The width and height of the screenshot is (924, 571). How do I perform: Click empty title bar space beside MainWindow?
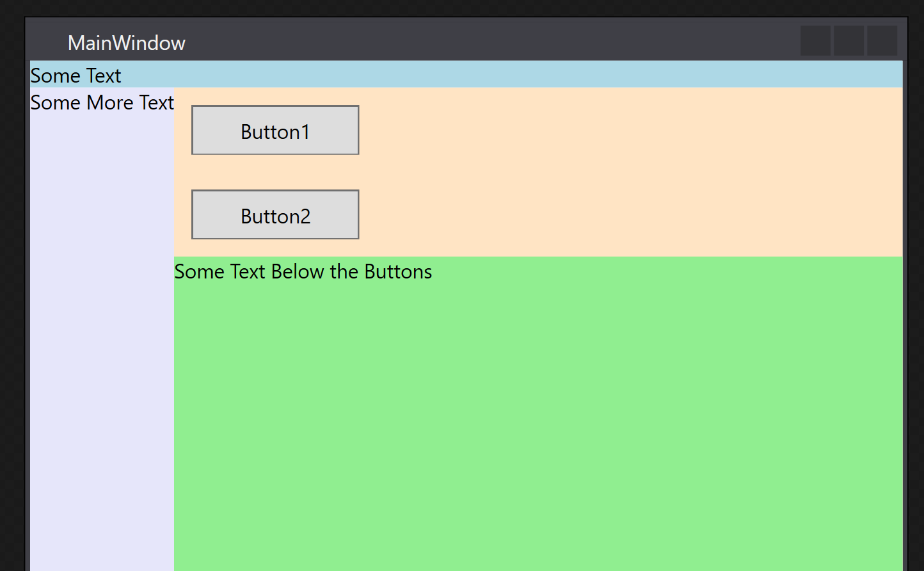(493, 42)
